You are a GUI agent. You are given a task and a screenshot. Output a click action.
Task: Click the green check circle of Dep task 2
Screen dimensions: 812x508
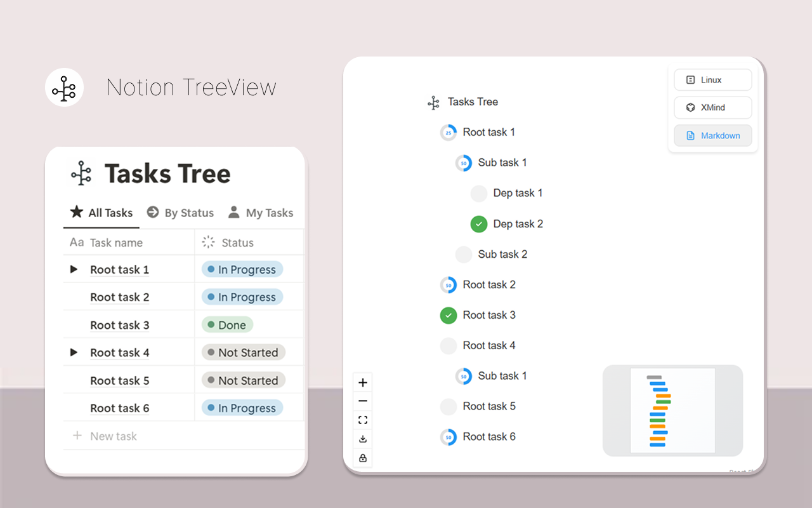[479, 224]
